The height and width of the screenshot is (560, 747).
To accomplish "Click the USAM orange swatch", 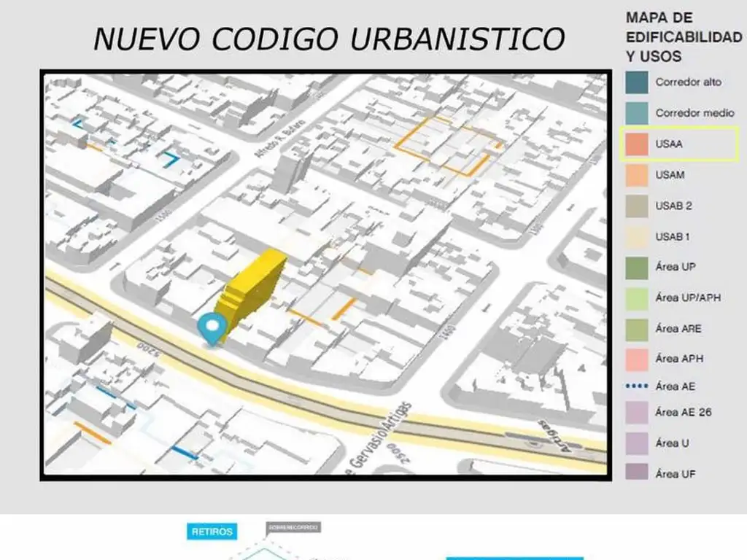I will click(636, 175).
